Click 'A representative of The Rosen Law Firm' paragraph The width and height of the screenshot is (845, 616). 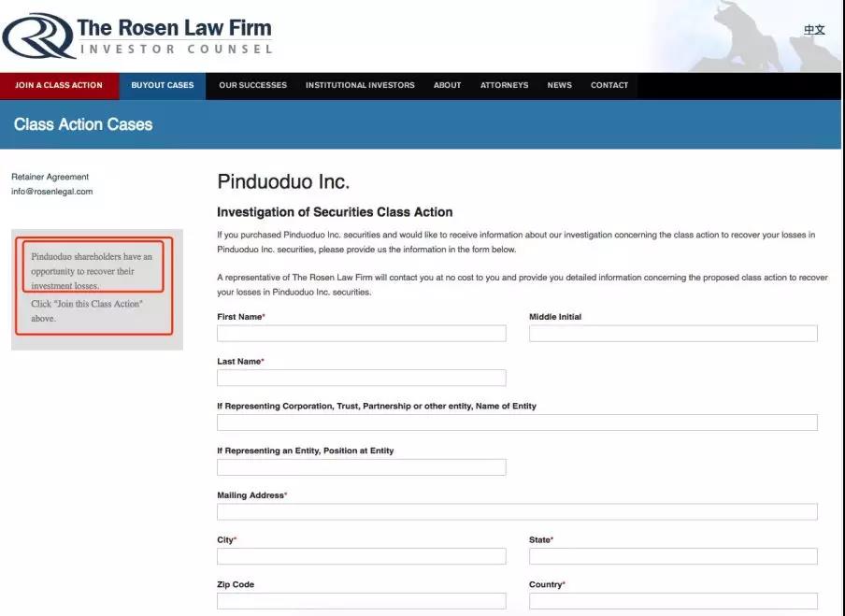pyautogui.click(x=523, y=284)
